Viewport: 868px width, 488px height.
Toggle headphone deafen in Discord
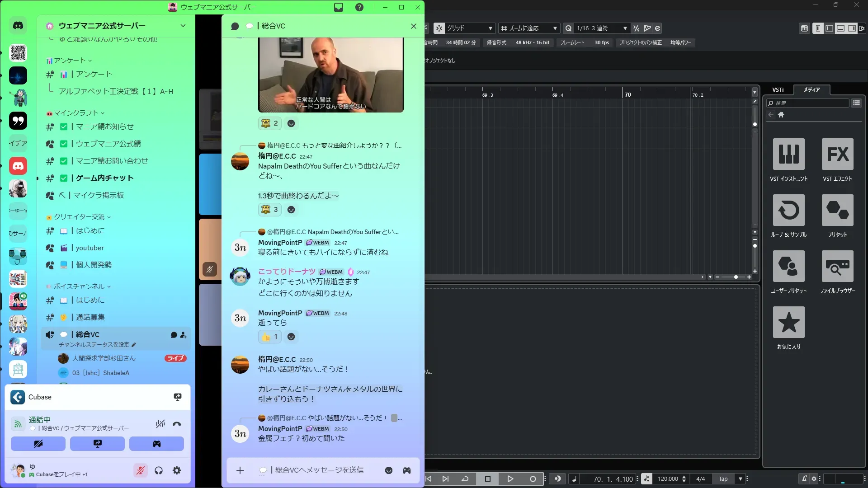[159, 470]
